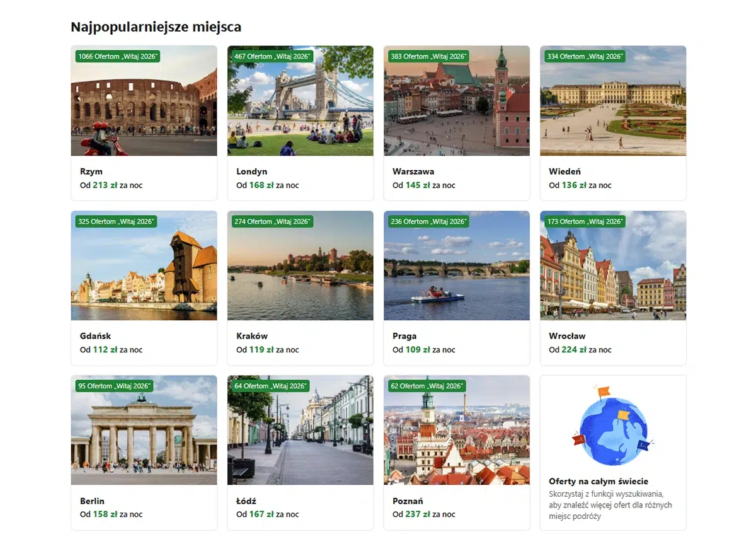Click the "62 Ofertom Witaj 2026" badge

(x=427, y=386)
